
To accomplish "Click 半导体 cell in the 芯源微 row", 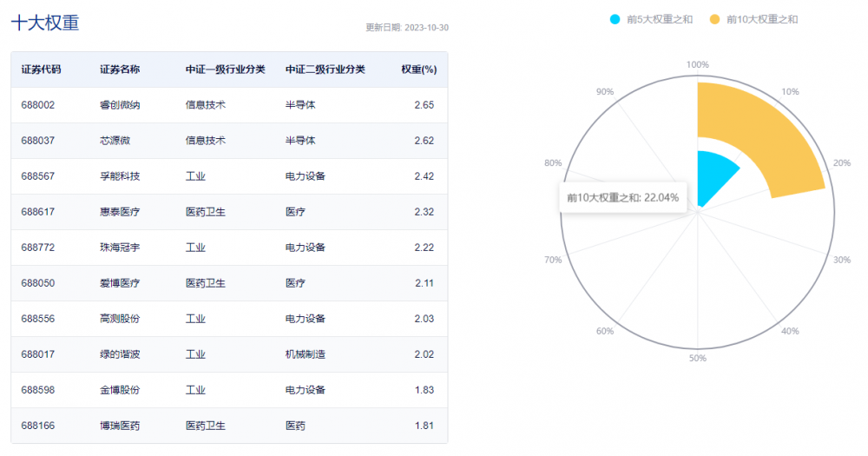I will (300, 140).
